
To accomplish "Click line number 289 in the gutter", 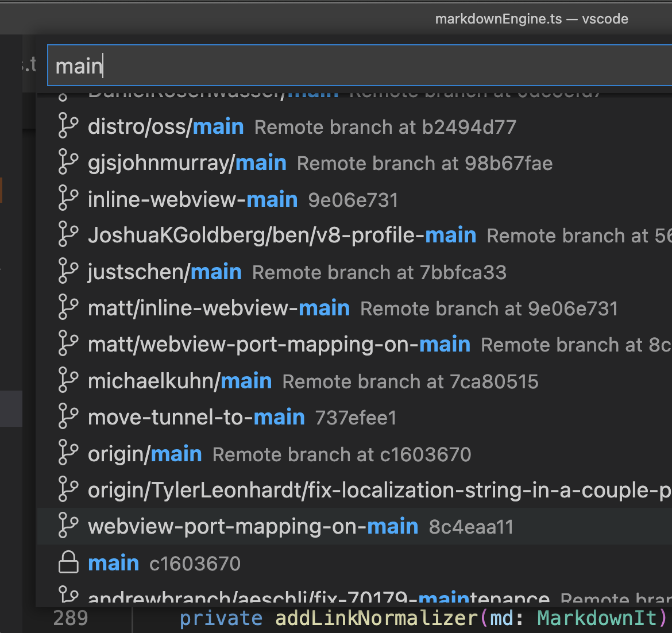I will point(71,619).
